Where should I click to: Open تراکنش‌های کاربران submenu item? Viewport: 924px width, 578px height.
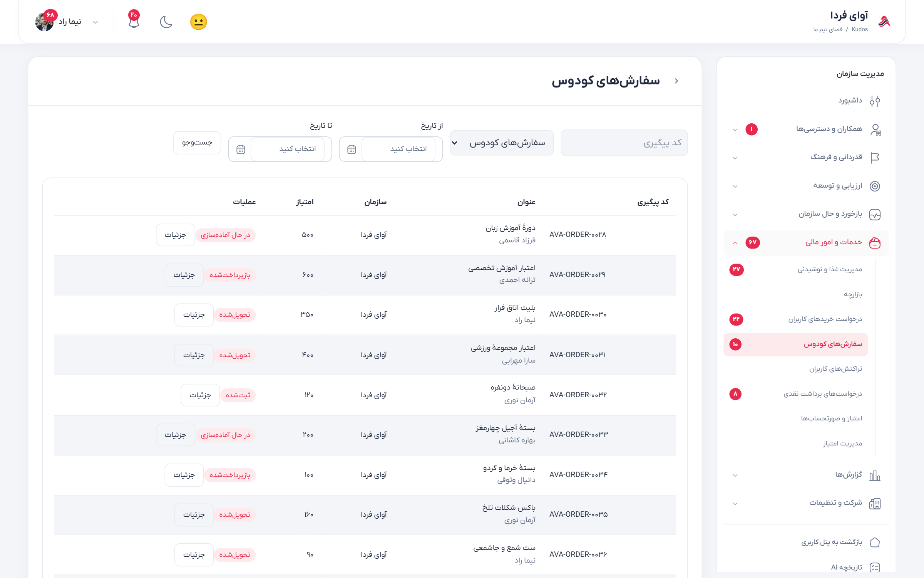click(x=795, y=369)
